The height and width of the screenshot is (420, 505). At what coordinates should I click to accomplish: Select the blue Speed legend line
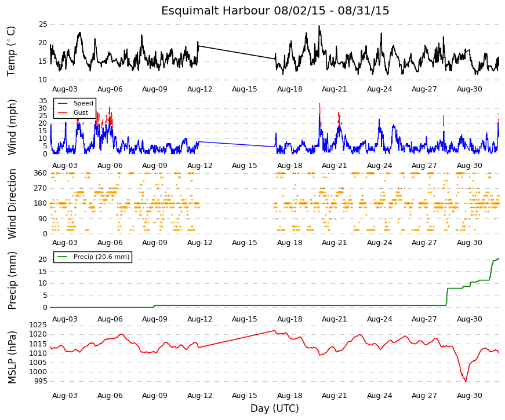(63, 103)
